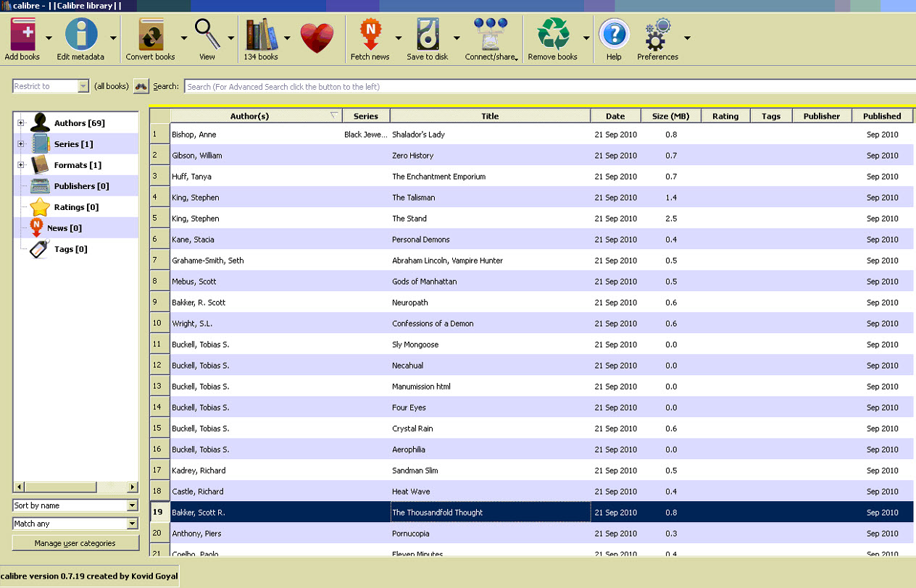The image size is (916, 588).
Task: Open the Sort by name dropdown
Action: [75, 505]
